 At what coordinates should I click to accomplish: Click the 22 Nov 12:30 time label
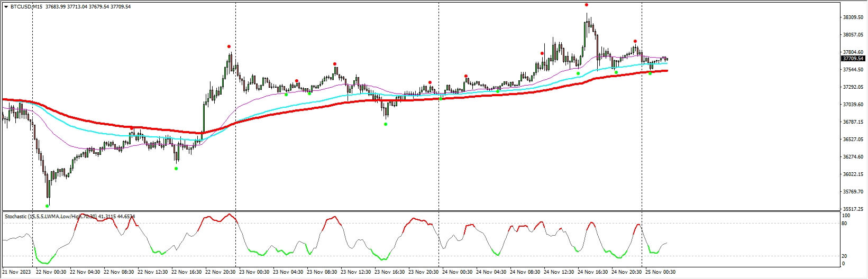(152, 273)
